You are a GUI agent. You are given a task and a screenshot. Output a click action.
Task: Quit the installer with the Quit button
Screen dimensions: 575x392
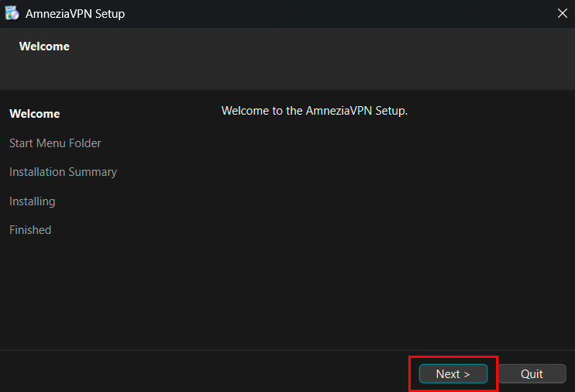click(x=532, y=373)
